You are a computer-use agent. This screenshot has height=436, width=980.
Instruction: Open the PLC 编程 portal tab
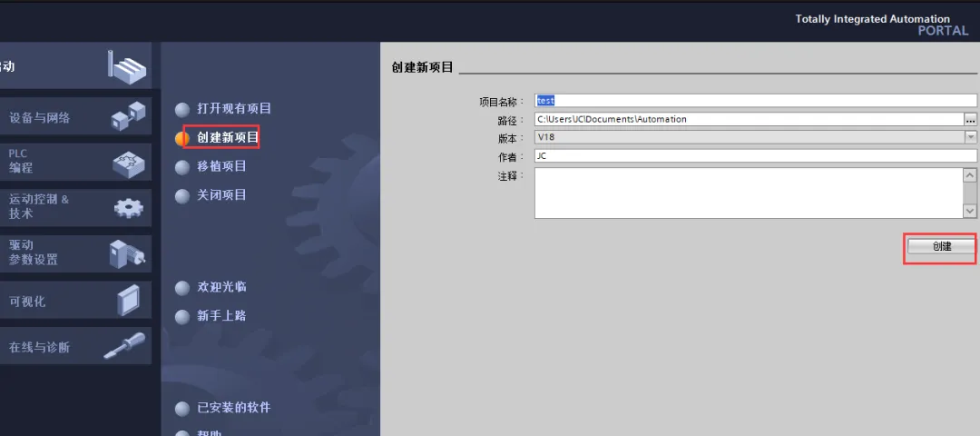click(75, 162)
